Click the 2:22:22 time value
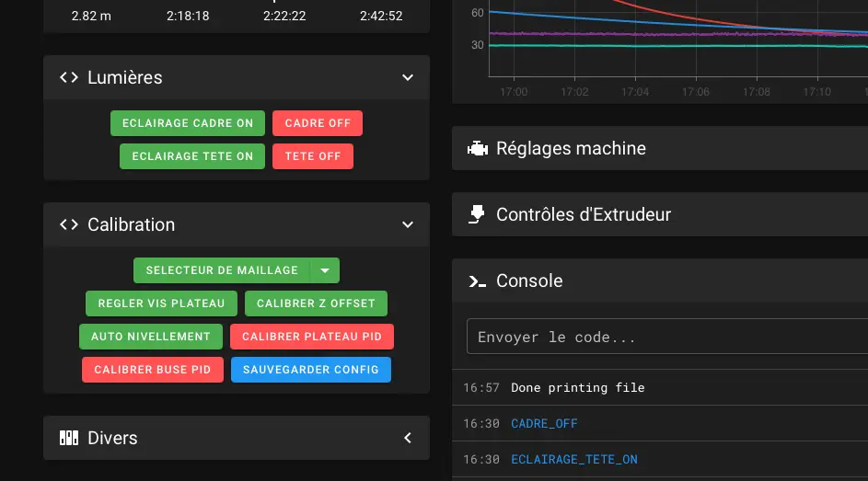The image size is (868, 481). (284, 16)
